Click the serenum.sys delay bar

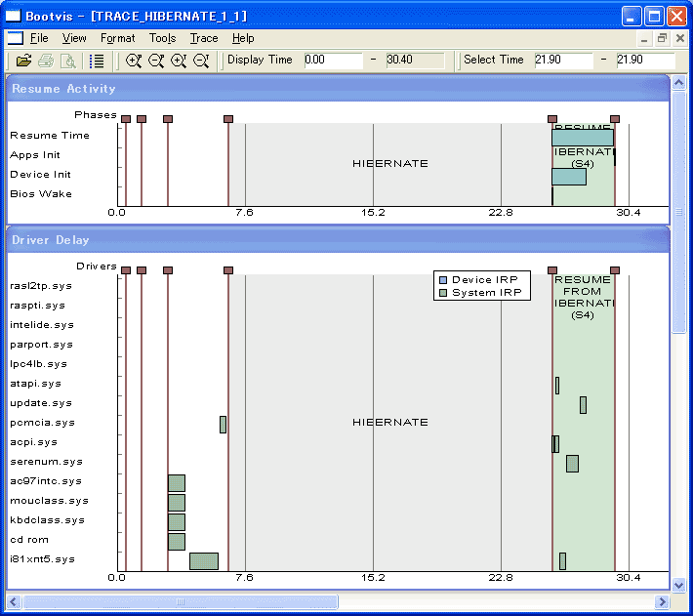[572, 464]
